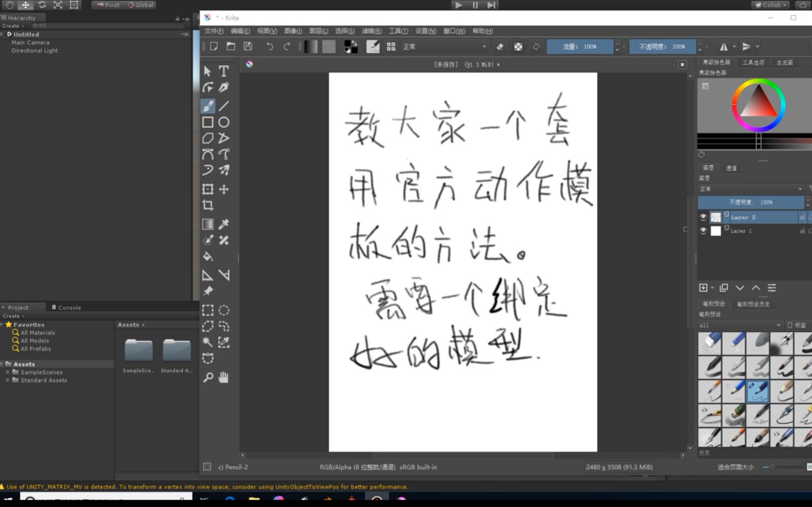The width and height of the screenshot is (812, 507).
Task: Expand the SampleScenes folder in Unity
Action: tap(8, 372)
